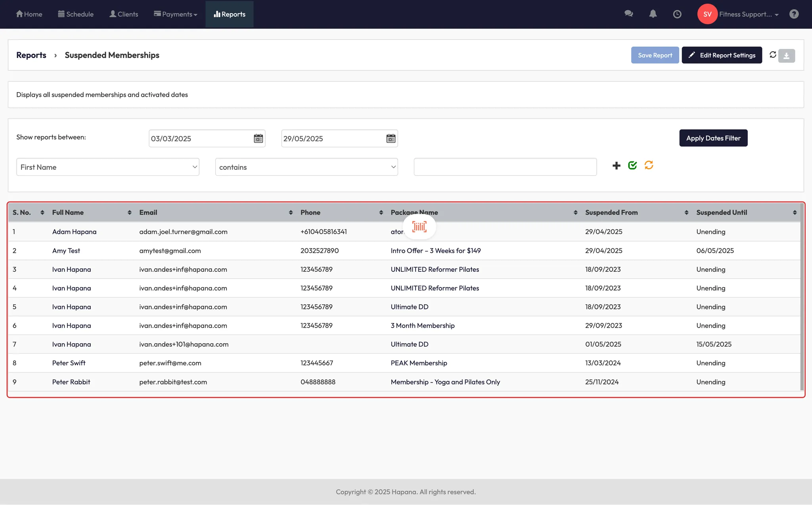The image size is (812, 505).
Task: Reset filters with the orange refresh icon
Action: [x=649, y=165]
